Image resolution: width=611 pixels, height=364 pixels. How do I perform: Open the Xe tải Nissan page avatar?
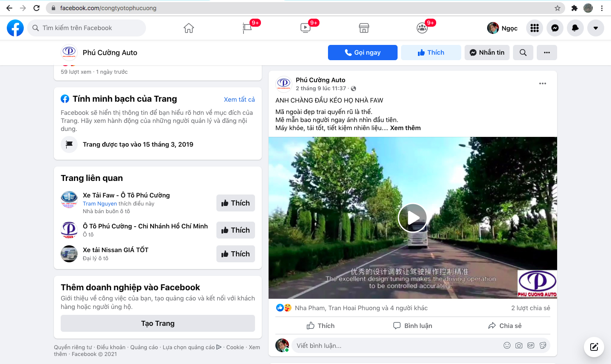[x=69, y=254]
